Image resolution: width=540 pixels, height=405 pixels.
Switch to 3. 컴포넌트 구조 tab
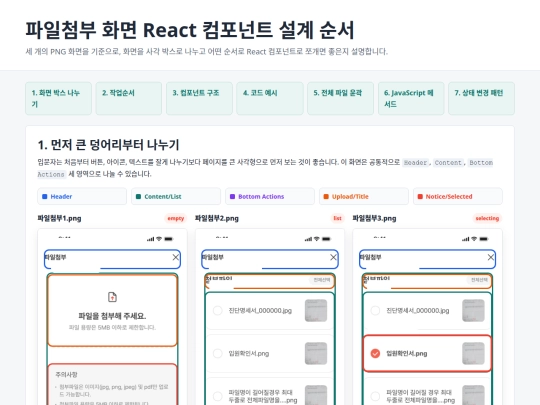click(199, 98)
